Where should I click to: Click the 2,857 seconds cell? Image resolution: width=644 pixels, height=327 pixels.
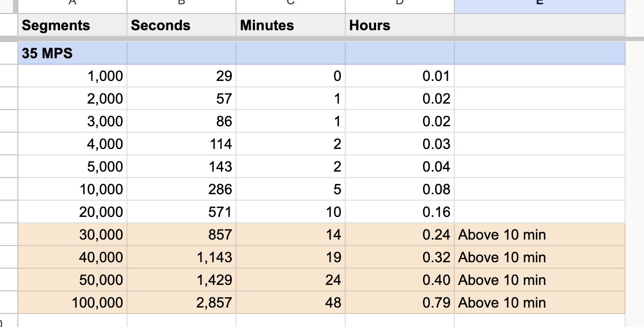182,303
